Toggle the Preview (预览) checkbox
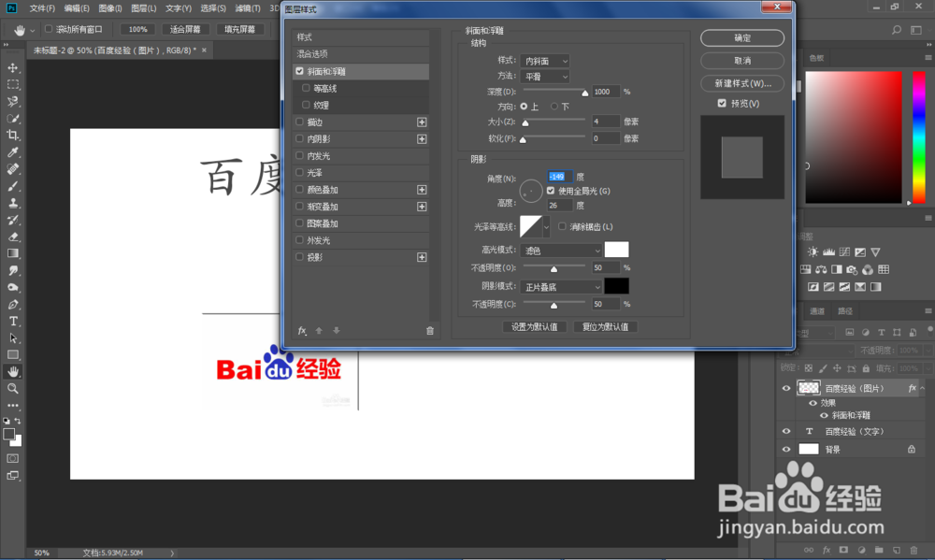Image resolution: width=935 pixels, height=560 pixels. pyautogui.click(x=722, y=103)
